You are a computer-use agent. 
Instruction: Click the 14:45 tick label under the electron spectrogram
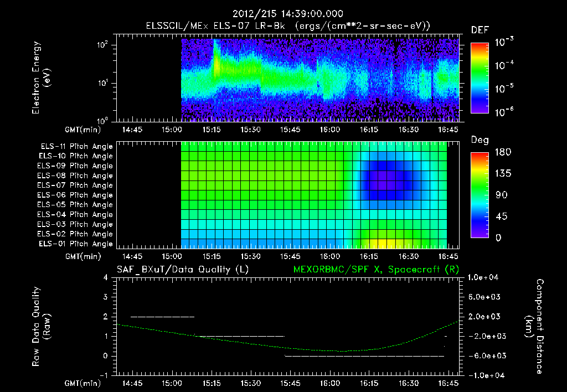point(132,130)
